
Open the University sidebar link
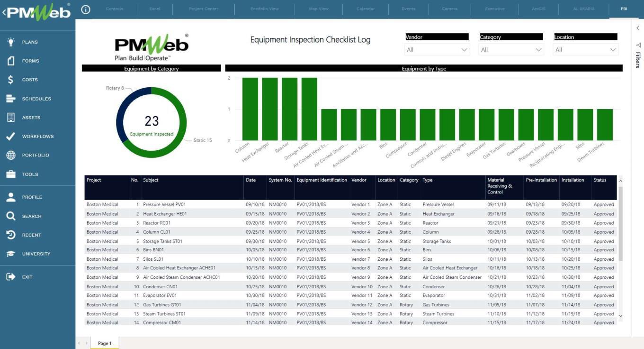(x=36, y=254)
